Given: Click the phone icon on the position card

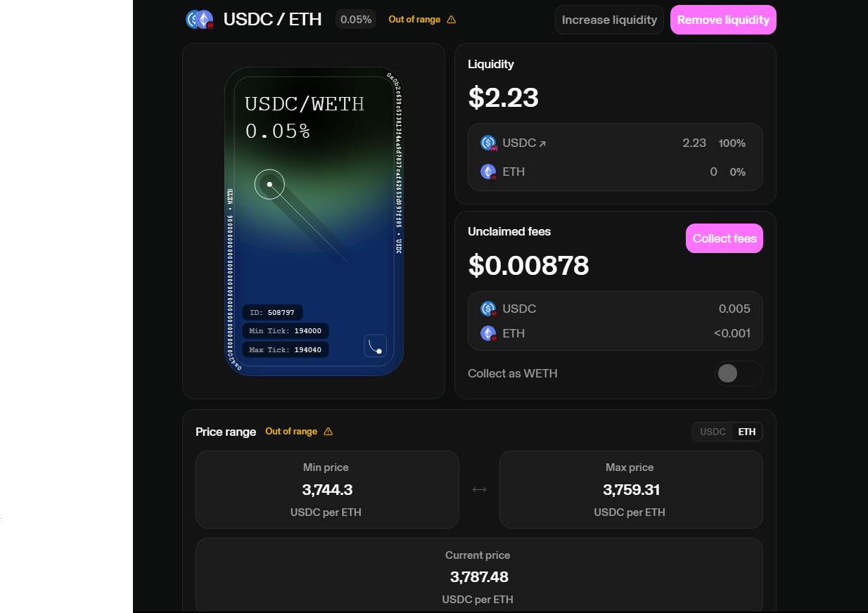Looking at the screenshot, I should point(375,346).
